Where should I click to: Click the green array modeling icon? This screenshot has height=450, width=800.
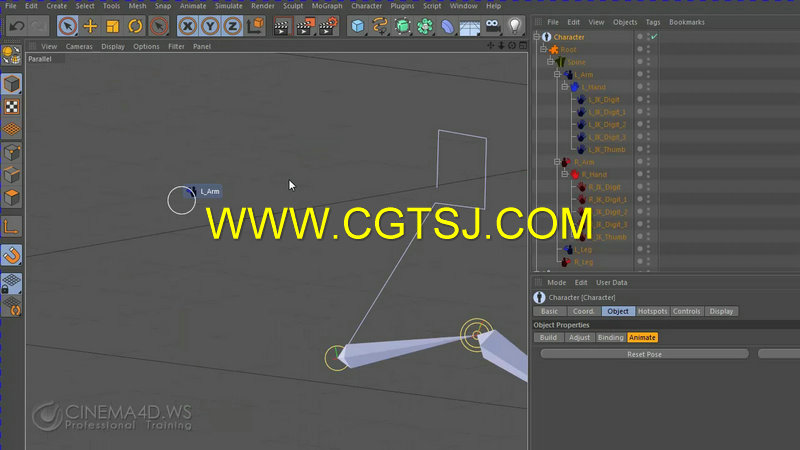click(424, 26)
